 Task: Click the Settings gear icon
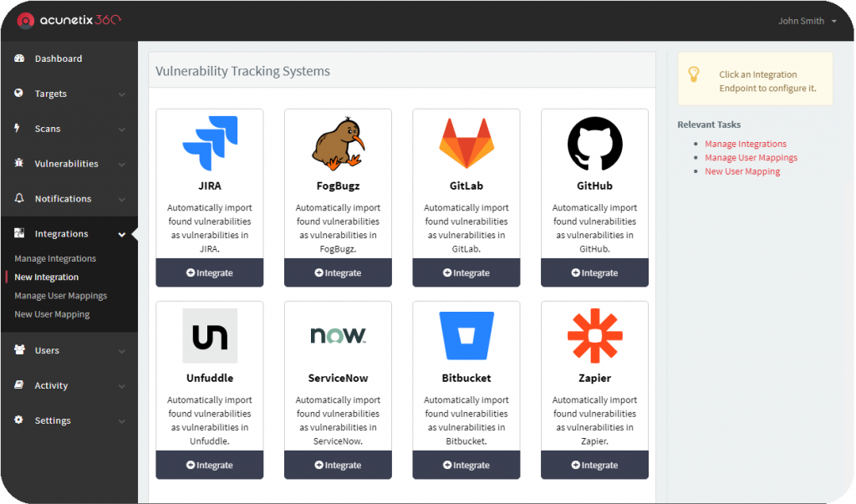pyautogui.click(x=19, y=420)
